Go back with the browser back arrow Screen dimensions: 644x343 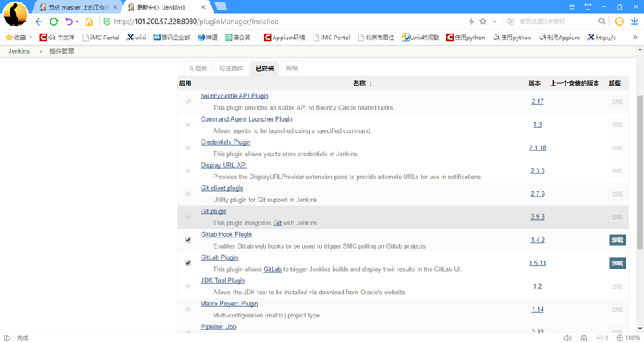(39, 22)
